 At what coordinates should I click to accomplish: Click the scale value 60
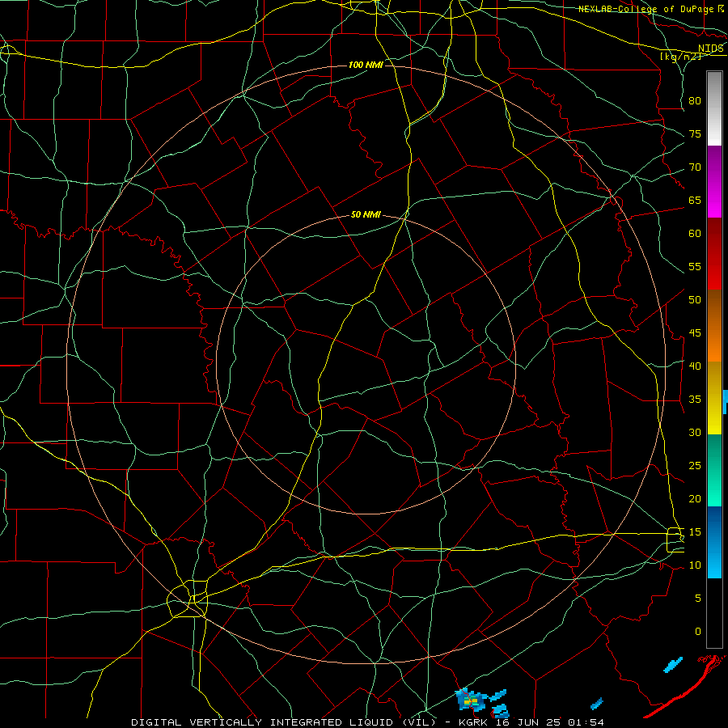click(x=695, y=234)
